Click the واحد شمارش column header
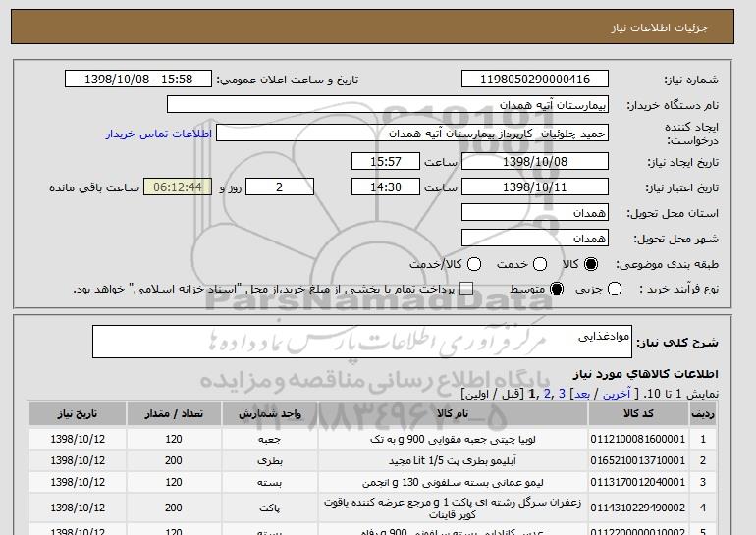The width and height of the screenshot is (756, 535). pos(270,414)
